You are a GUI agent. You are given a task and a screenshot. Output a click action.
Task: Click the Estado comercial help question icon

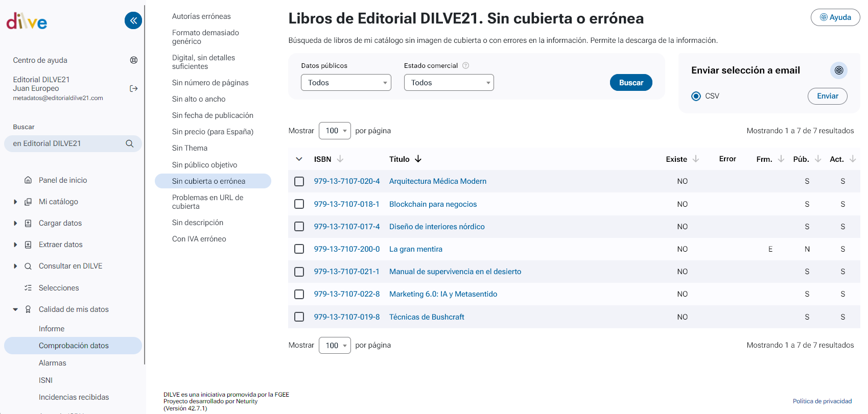pos(465,65)
